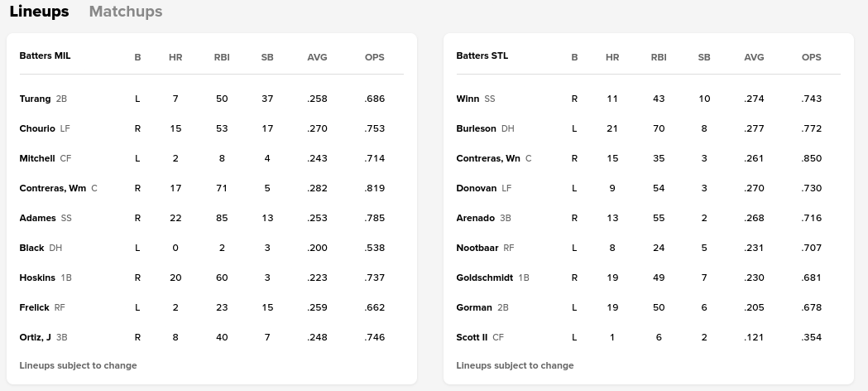Open Turang player link
868x391 pixels.
[x=35, y=99]
